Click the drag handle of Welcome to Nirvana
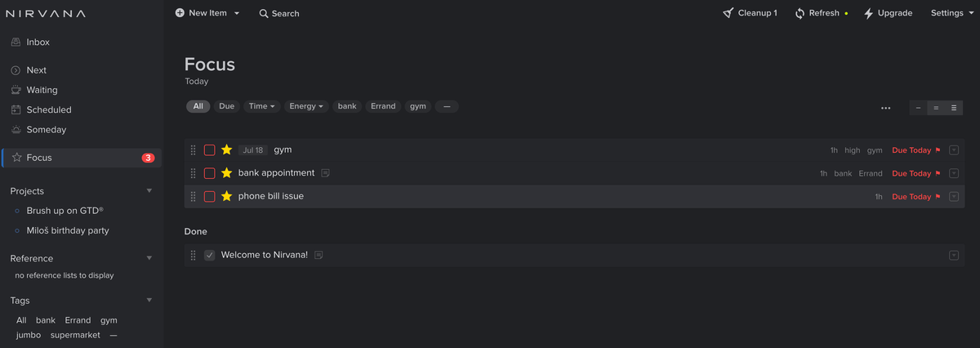This screenshot has height=348, width=980. [194, 256]
